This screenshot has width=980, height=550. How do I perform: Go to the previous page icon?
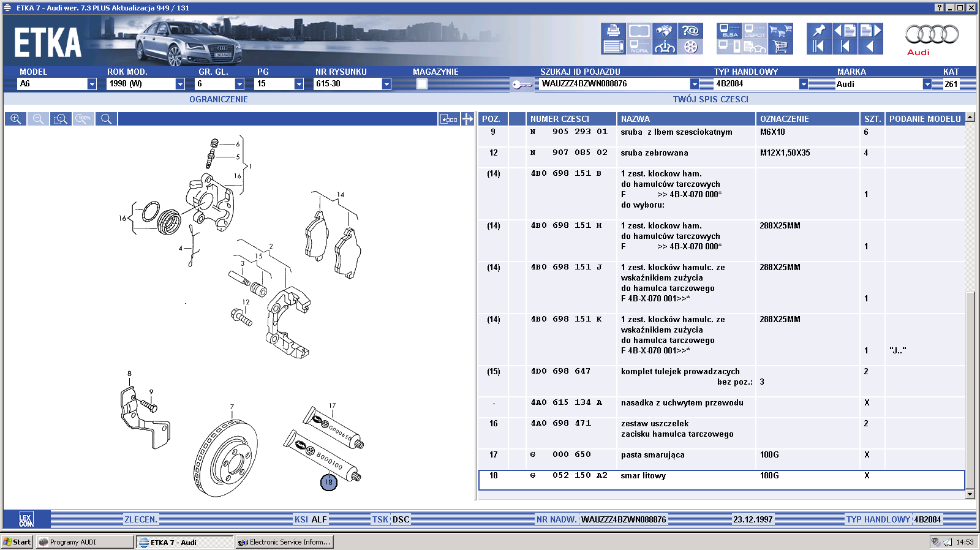pyautogui.click(x=845, y=31)
